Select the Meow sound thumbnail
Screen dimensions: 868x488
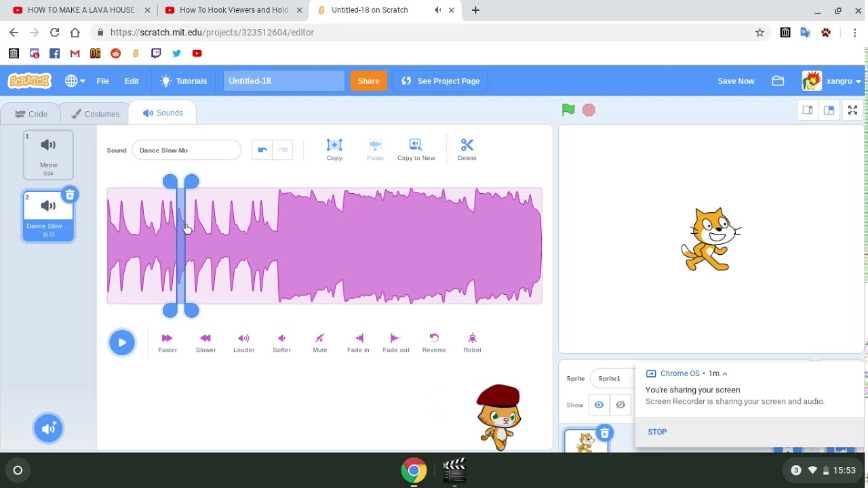[x=48, y=155]
